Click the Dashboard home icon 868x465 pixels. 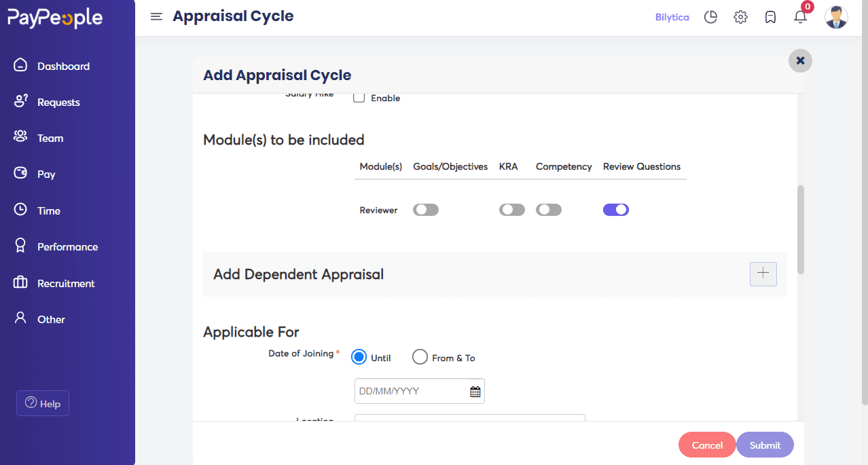20,65
